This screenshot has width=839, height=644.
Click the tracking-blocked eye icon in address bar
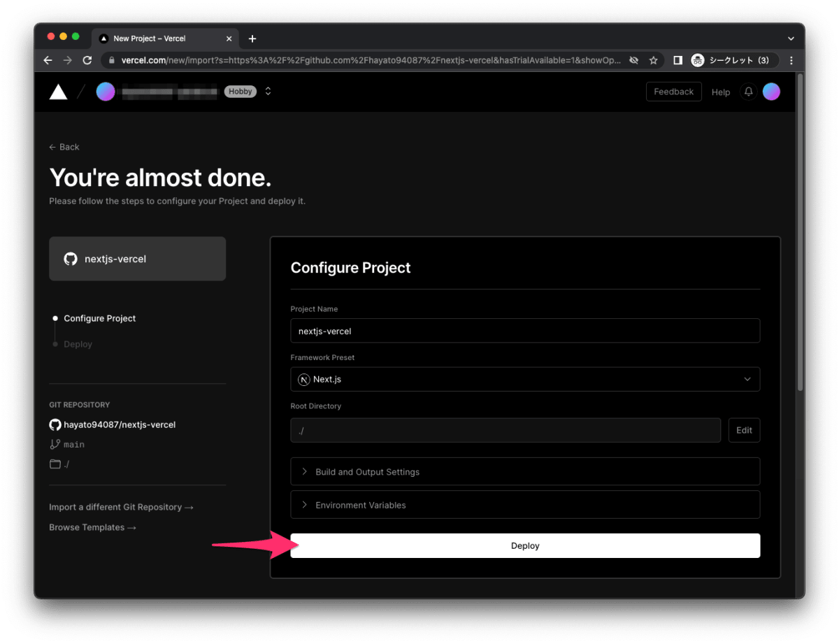point(633,61)
